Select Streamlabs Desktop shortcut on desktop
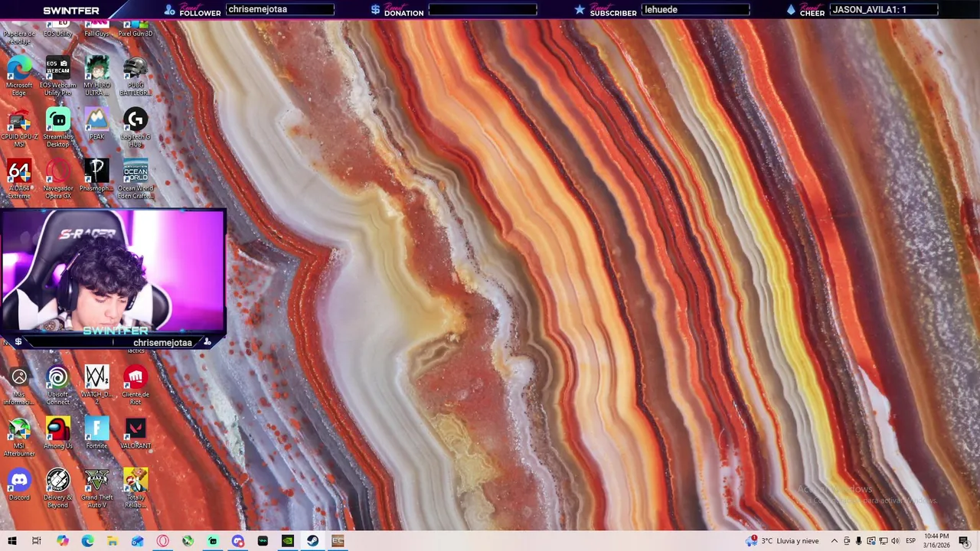Viewport: 980px width, 551px height. (58, 128)
